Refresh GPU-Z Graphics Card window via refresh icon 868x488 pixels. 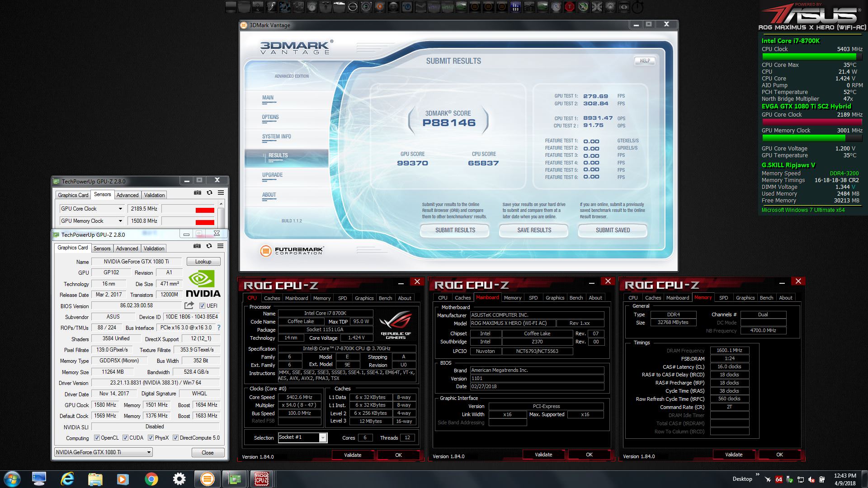[209, 246]
